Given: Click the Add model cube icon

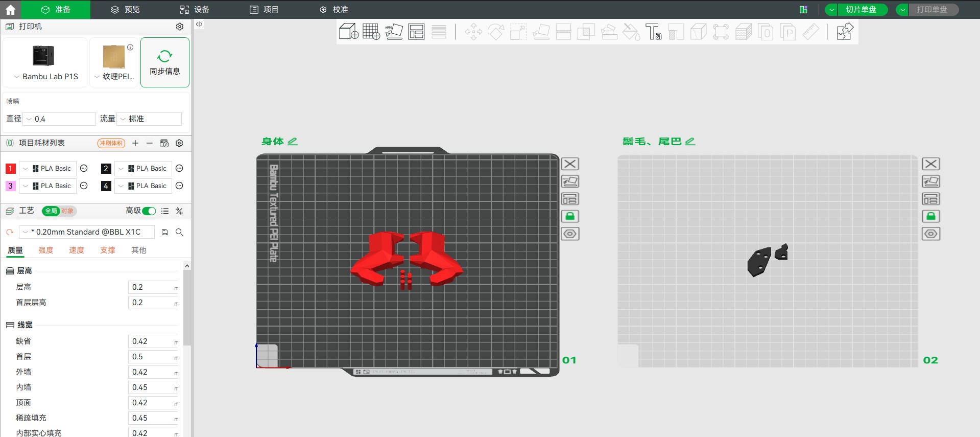Looking at the screenshot, I should click(348, 32).
